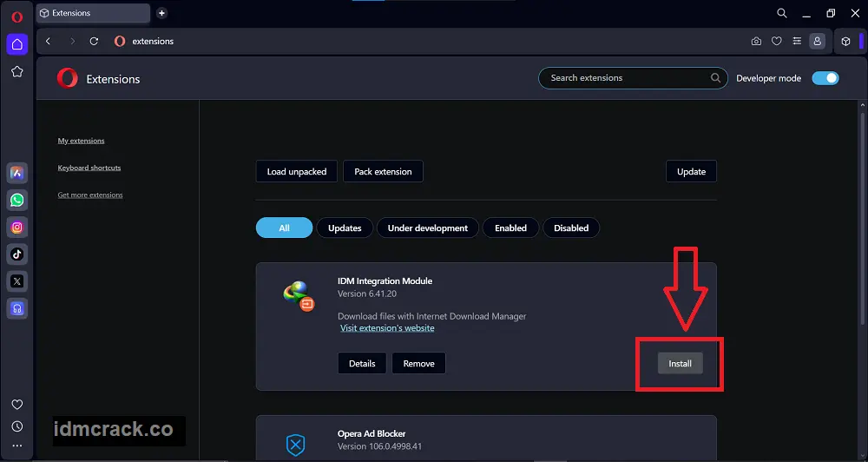Open Instagram in the sidebar
The width and height of the screenshot is (868, 462).
tap(17, 228)
